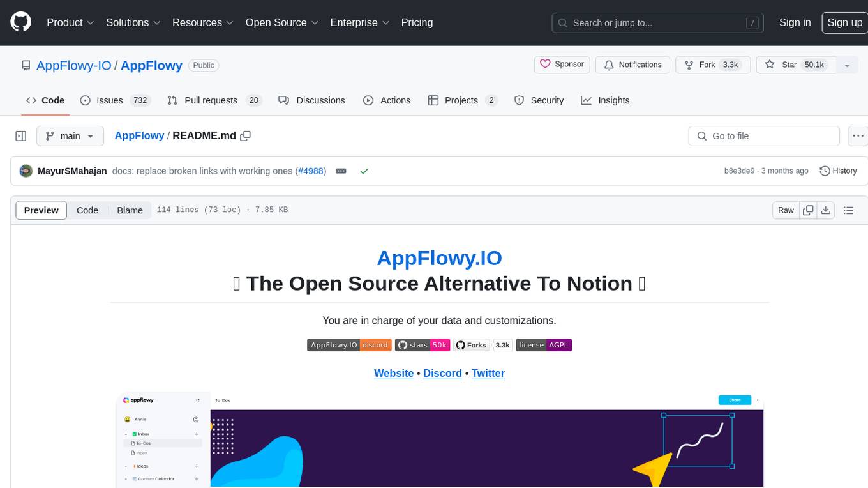Open pull request #4988 link
868x488 pixels.
(x=311, y=171)
